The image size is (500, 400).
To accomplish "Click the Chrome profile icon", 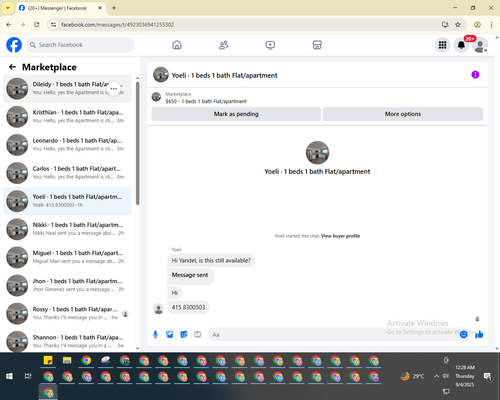I will 477,25.
